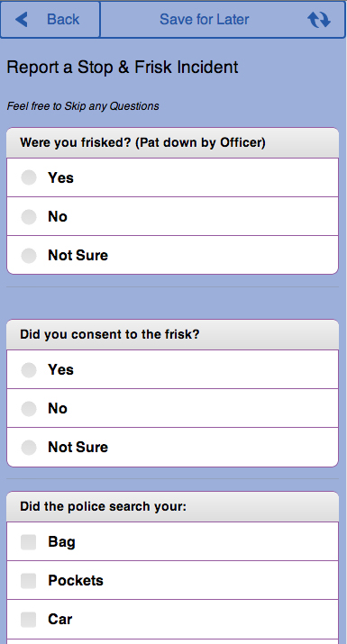Choose Not Sure for Were you frisked
The height and width of the screenshot is (644, 347).
(173, 255)
